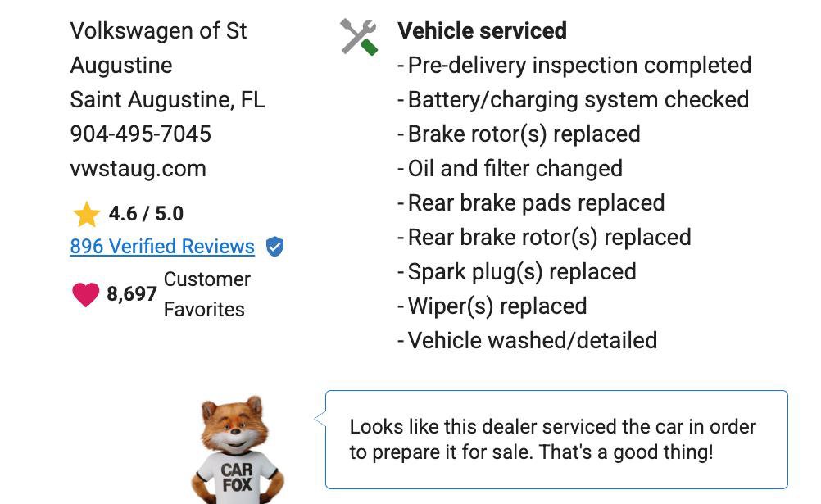
Task: Click the gold star rating icon
Action: point(84,211)
